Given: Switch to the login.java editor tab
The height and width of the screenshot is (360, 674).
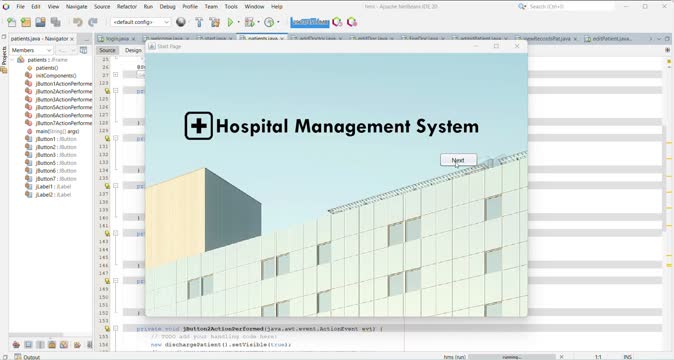Looking at the screenshot, I should point(117,39).
